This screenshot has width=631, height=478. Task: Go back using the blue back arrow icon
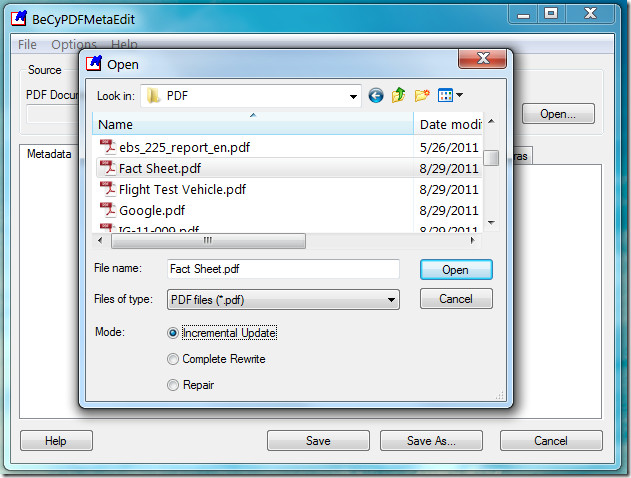[376, 96]
